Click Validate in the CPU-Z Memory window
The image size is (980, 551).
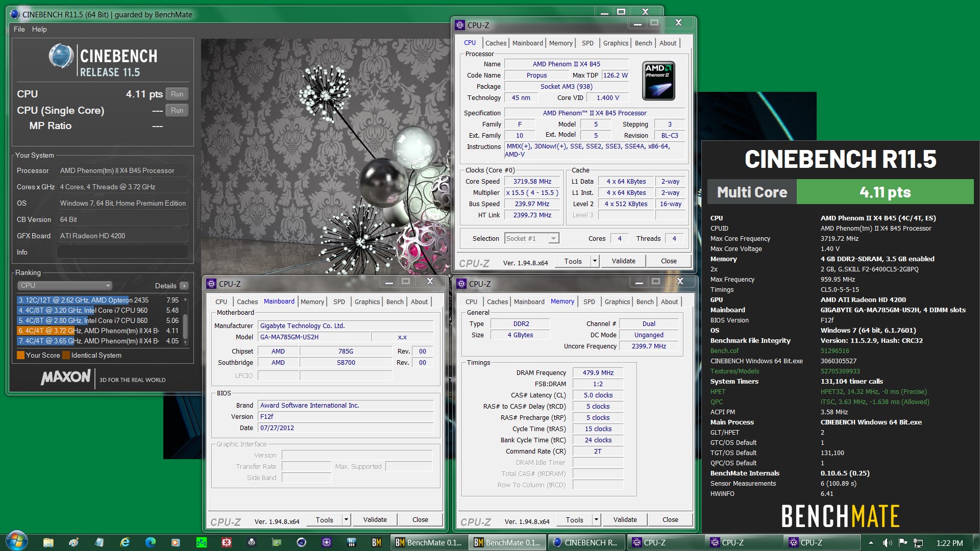pyautogui.click(x=625, y=520)
